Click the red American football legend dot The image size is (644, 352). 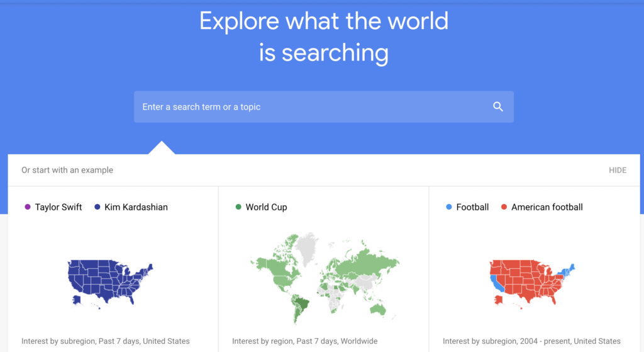point(504,207)
